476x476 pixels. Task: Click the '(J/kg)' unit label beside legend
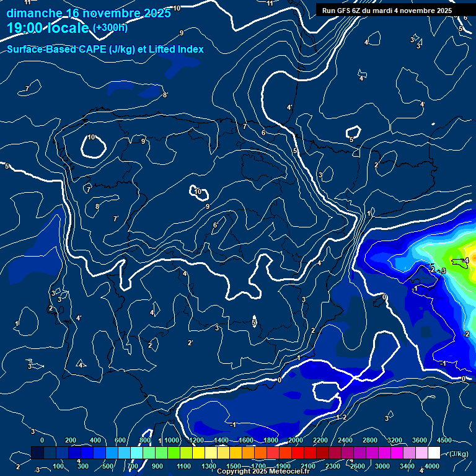[x=459, y=454]
